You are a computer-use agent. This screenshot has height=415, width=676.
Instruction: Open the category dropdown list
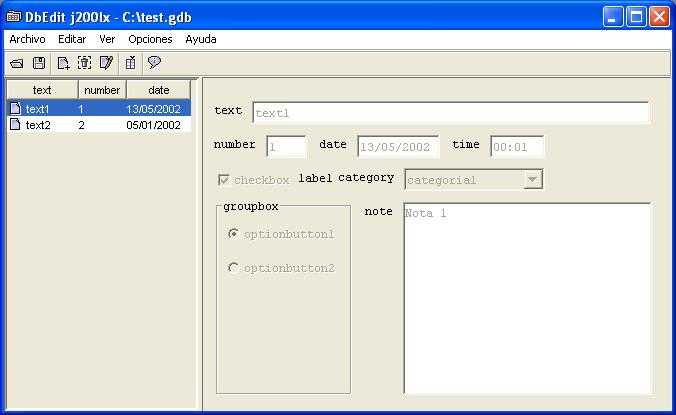point(533,180)
